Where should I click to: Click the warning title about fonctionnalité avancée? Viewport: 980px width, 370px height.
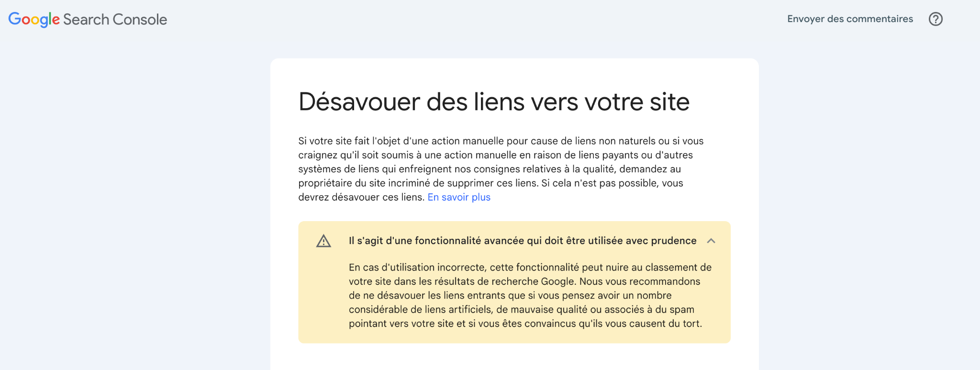click(x=523, y=241)
